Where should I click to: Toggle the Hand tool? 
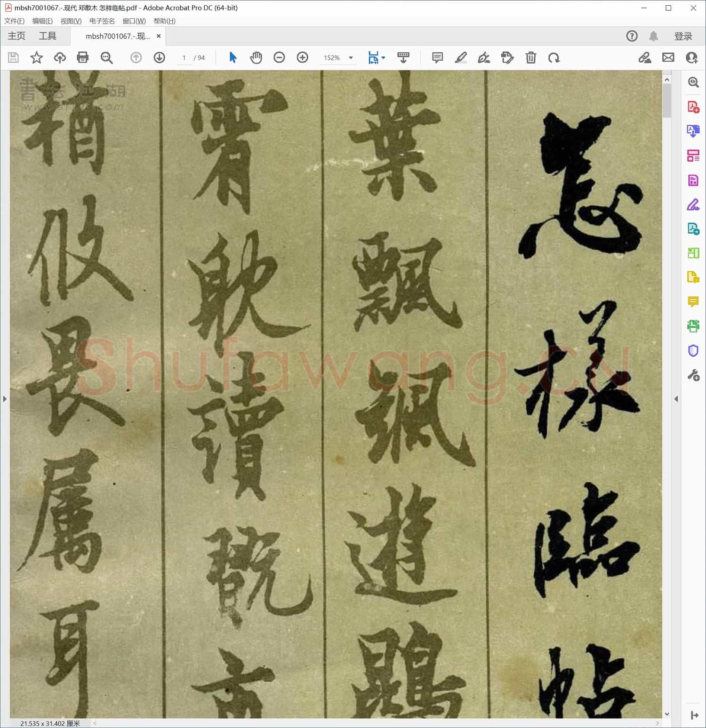click(x=256, y=57)
